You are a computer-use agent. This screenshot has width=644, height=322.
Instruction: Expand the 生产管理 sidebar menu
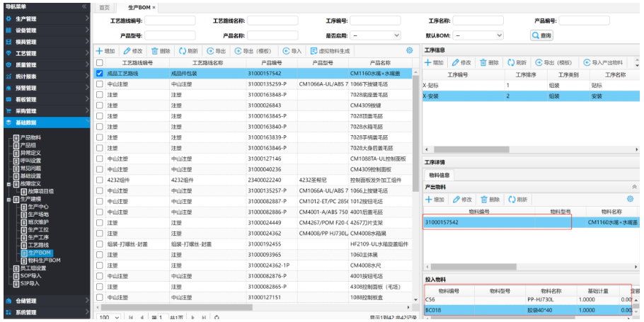click(x=45, y=19)
